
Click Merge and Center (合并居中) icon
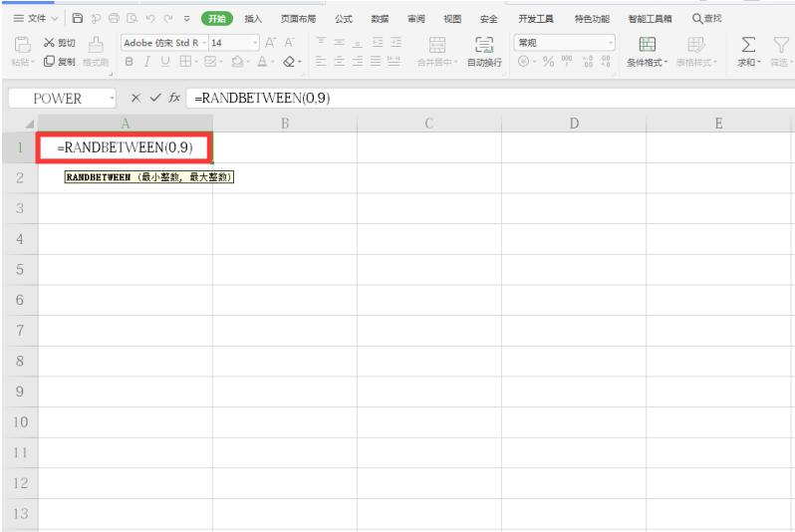(437, 45)
